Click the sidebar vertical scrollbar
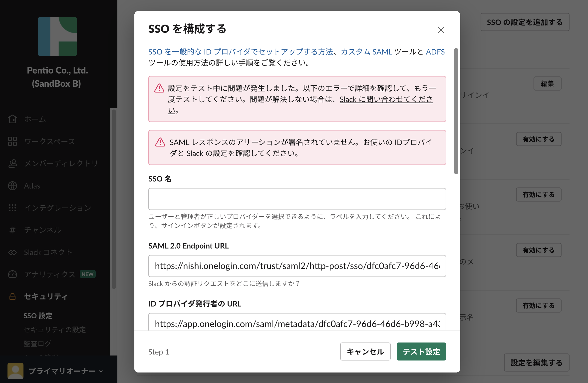The height and width of the screenshot is (383, 588). (114, 199)
